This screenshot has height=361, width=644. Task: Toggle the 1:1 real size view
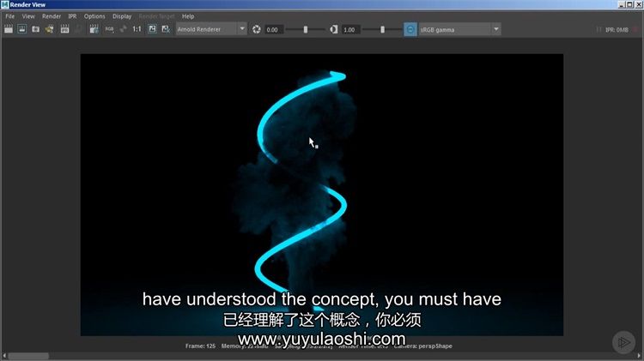pyautogui.click(x=137, y=29)
